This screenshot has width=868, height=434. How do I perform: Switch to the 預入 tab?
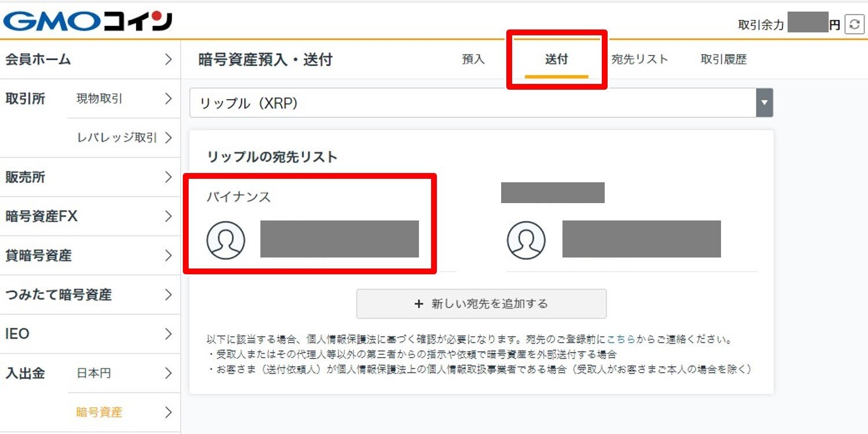(x=473, y=59)
